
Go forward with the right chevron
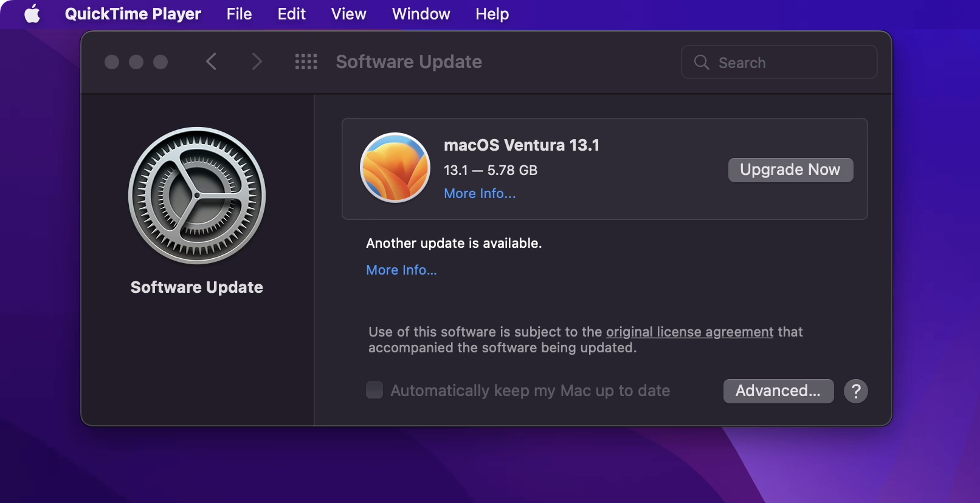[x=257, y=61]
